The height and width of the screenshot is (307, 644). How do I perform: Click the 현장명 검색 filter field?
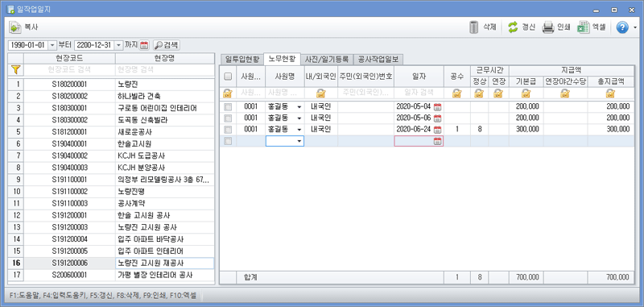coord(165,70)
